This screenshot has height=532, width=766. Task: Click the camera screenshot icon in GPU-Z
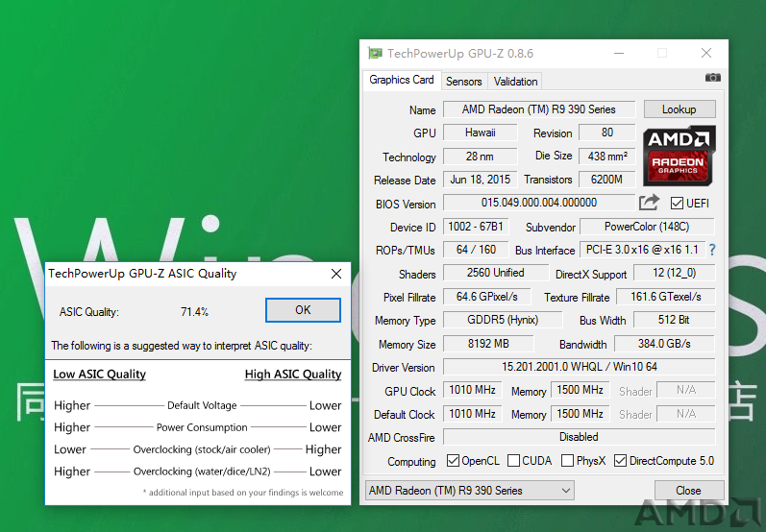point(713,77)
